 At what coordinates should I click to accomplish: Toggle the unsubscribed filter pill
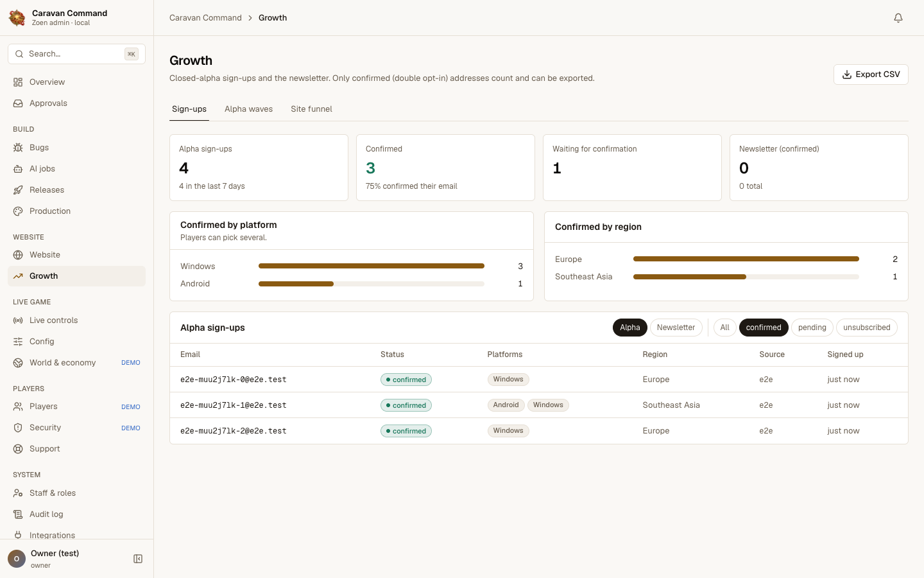point(867,328)
